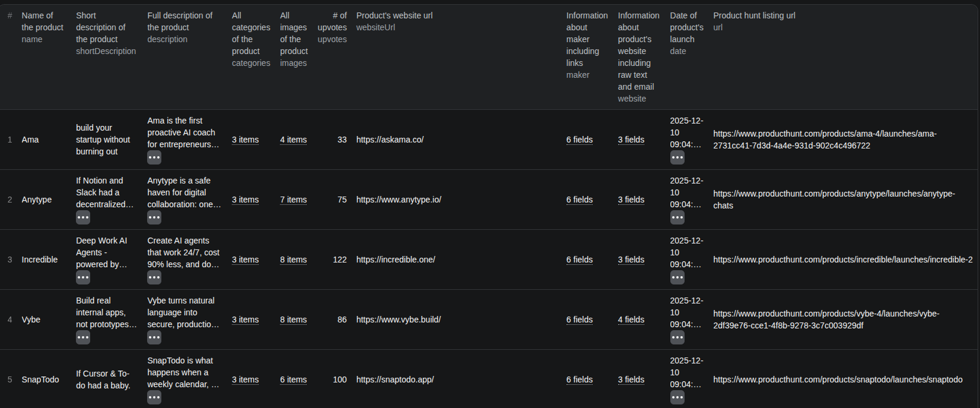This screenshot has width=980, height=408.
Task: Expand Vybe's launch date ellipsis button
Action: point(677,337)
